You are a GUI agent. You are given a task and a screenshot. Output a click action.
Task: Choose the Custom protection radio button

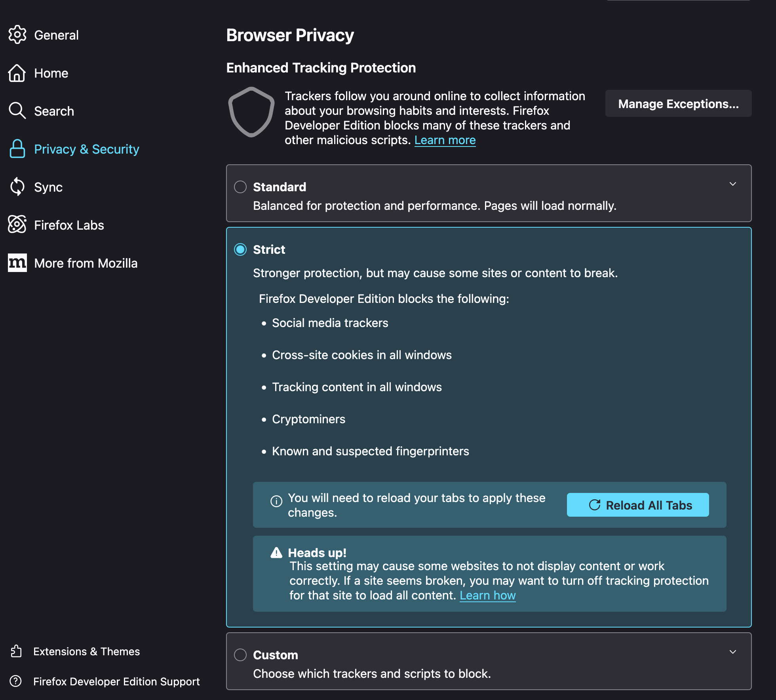pyautogui.click(x=240, y=655)
